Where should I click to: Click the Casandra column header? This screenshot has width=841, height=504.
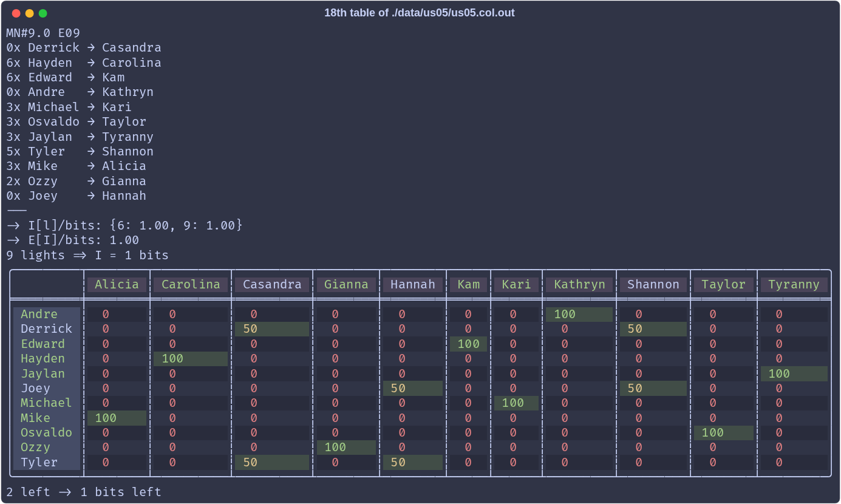coord(272,284)
